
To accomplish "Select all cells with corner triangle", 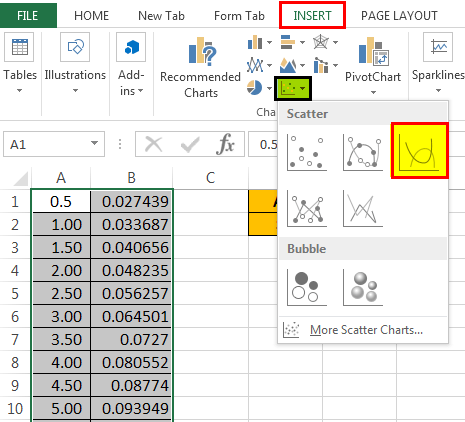I will 21,178.
